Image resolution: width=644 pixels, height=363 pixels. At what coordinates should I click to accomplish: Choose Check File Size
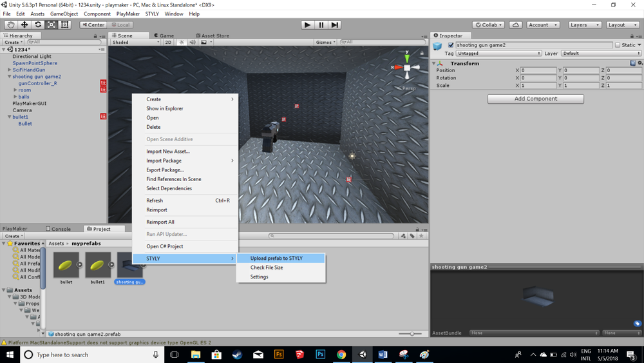281,268
